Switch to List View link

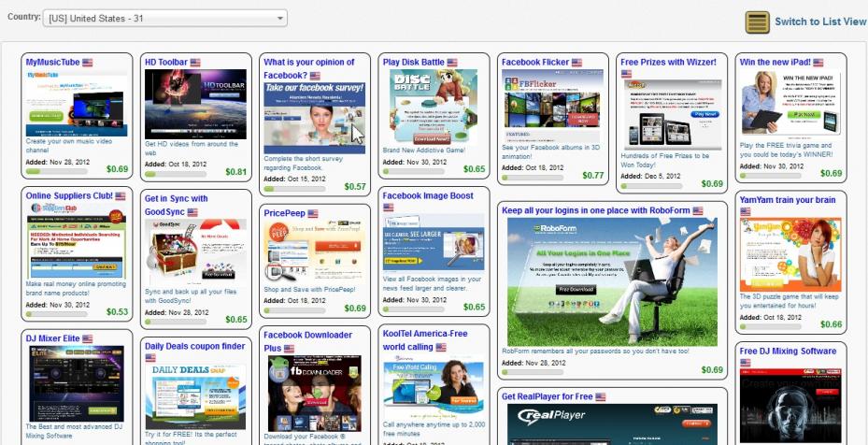click(820, 22)
